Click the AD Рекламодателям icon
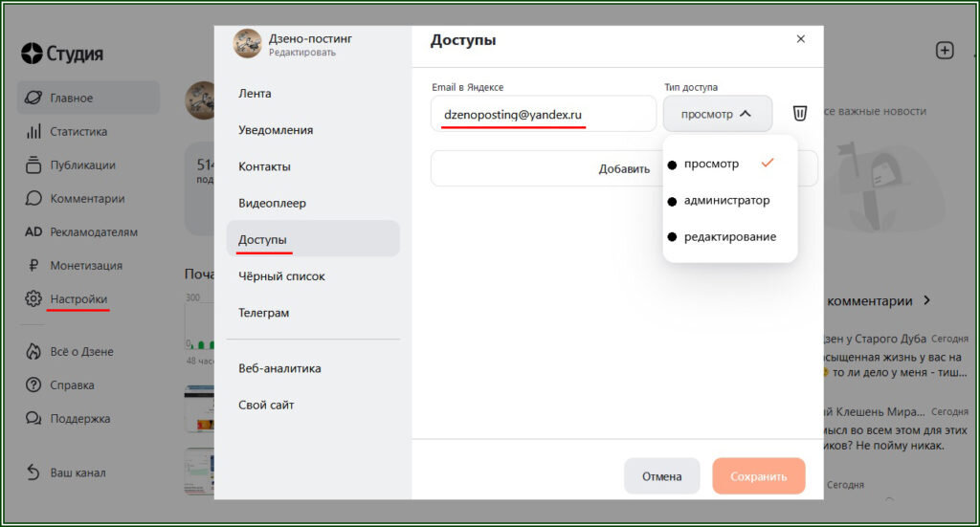This screenshot has width=980, height=527. point(33,231)
